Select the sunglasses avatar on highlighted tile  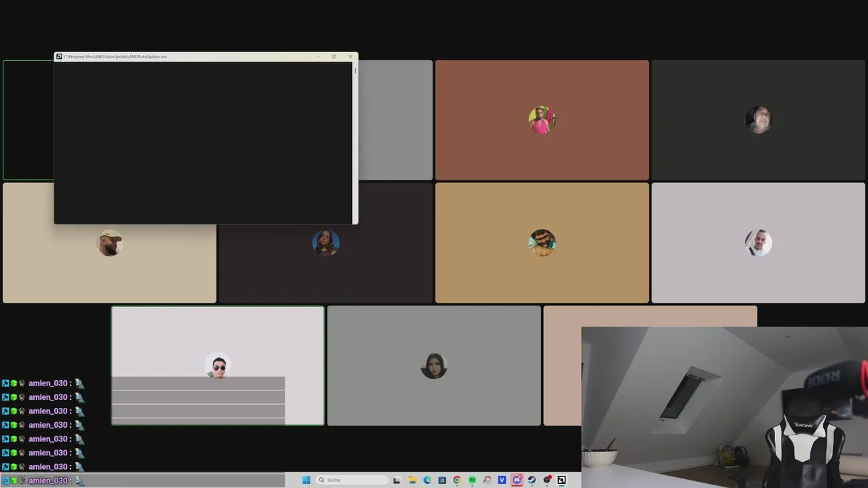pos(218,366)
